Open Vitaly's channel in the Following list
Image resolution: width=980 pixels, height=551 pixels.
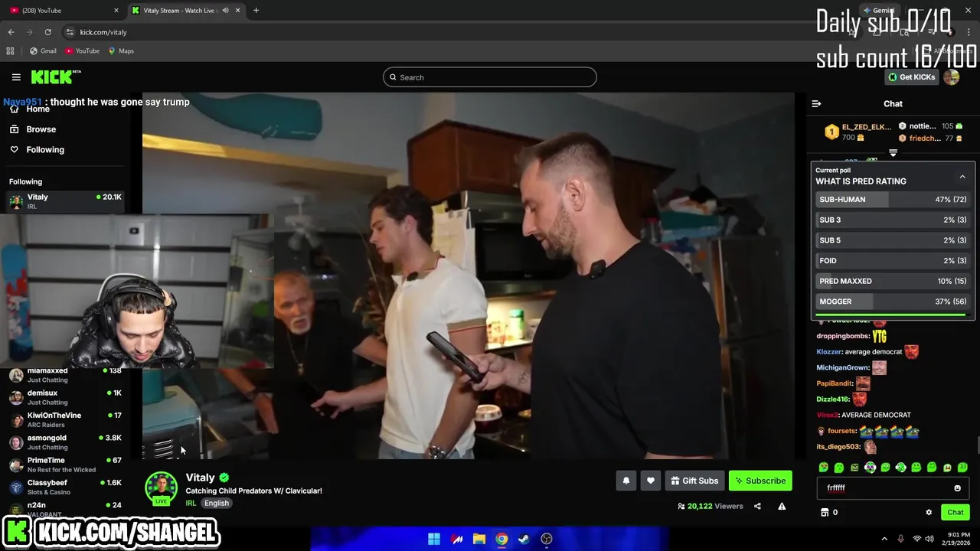65,201
